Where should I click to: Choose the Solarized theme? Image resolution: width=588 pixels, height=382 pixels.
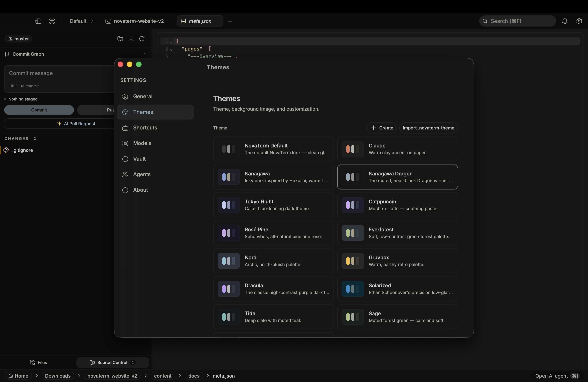click(397, 289)
